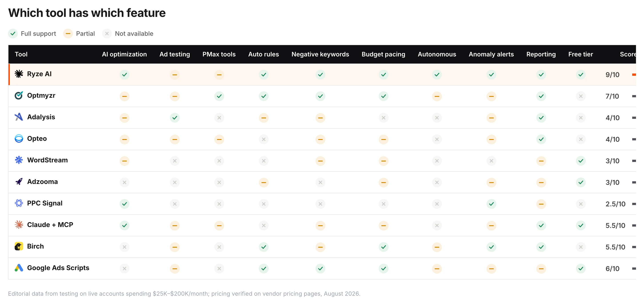This screenshot has height=305, width=644.
Task: Click the Anomaly alerts column header
Action: (491, 54)
